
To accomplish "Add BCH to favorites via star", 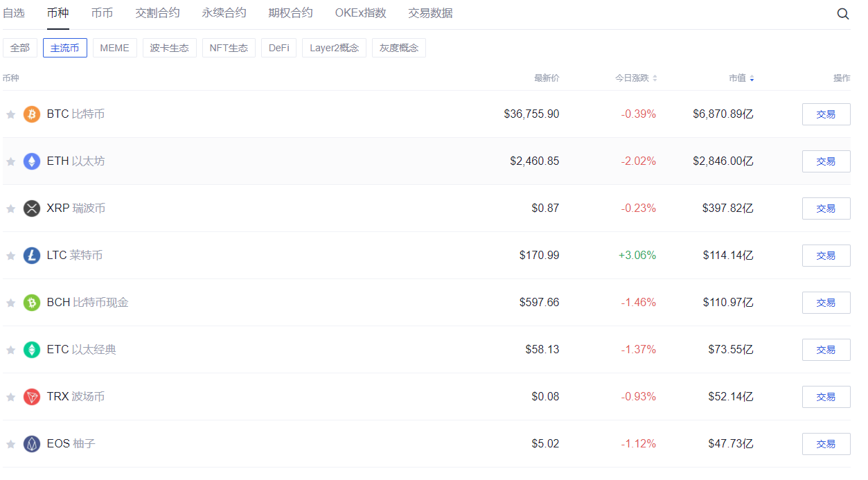I will coord(10,303).
